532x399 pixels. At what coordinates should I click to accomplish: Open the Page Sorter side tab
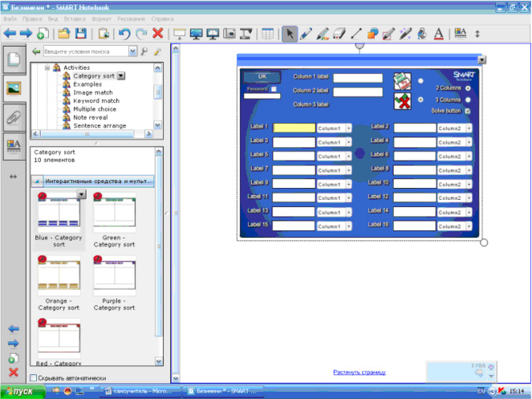coord(14,59)
